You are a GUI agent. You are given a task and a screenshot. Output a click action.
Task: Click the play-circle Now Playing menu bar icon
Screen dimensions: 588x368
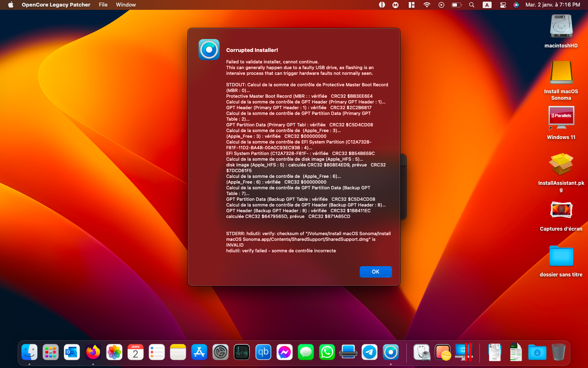441,5
